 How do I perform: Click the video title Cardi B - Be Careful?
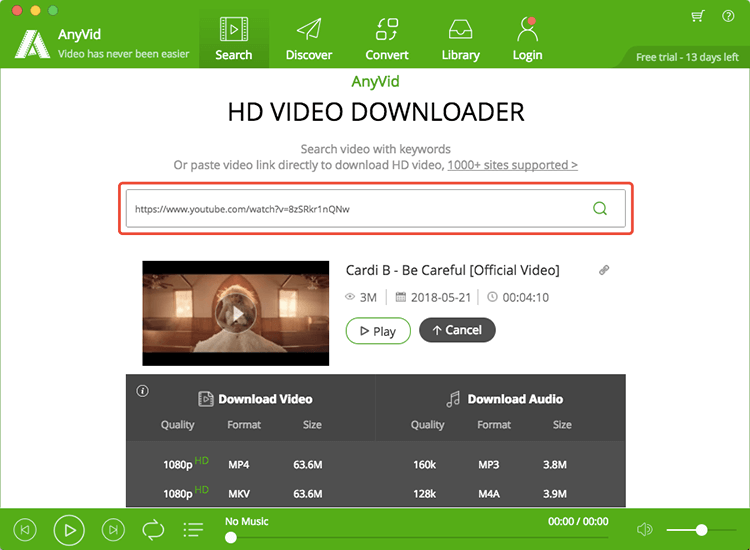pos(452,270)
